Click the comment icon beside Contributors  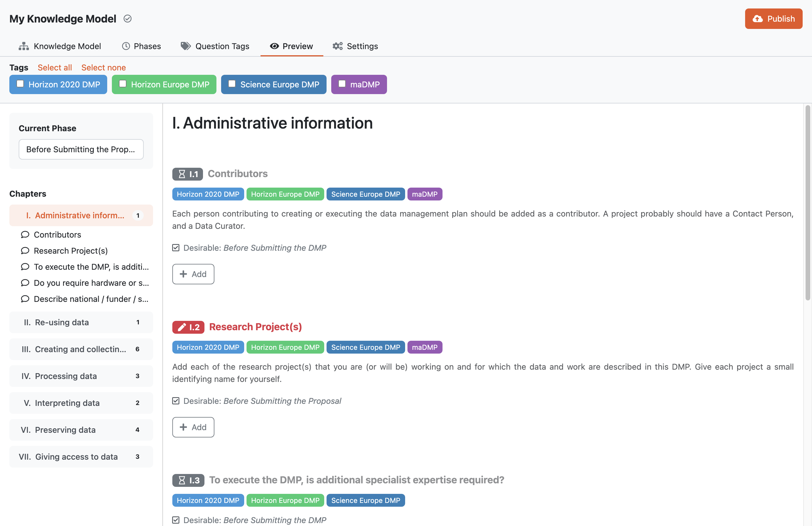coord(25,234)
